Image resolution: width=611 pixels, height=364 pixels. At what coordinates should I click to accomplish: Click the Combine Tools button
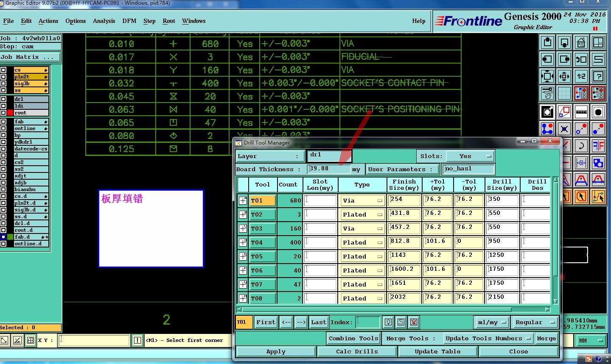coord(353,338)
